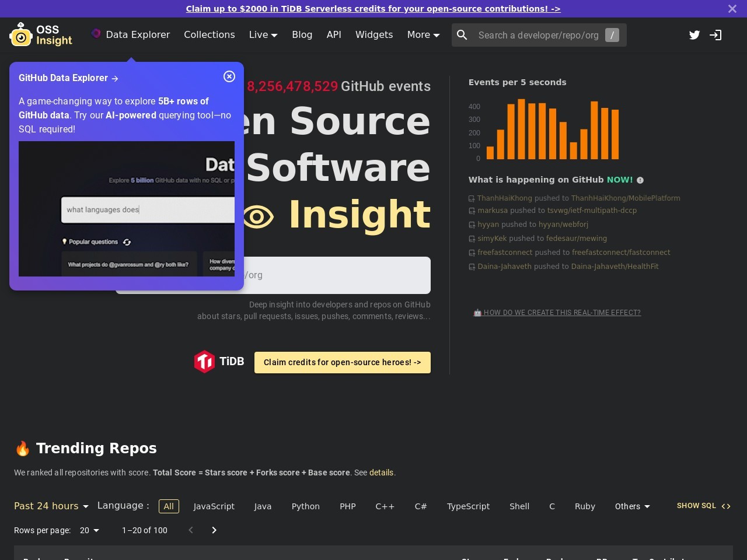Close the top promo banner
747x560 pixels.
732,9
